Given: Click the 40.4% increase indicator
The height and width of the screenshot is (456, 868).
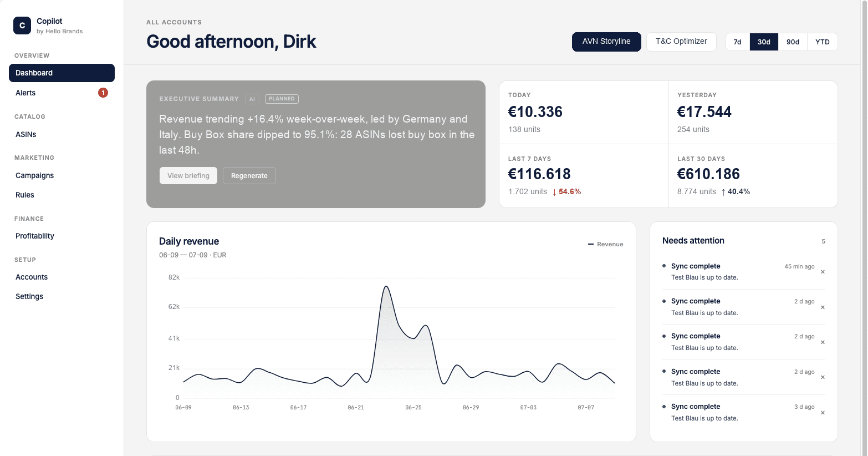Looking at the screenshot, I should click(x=736, y=191).
